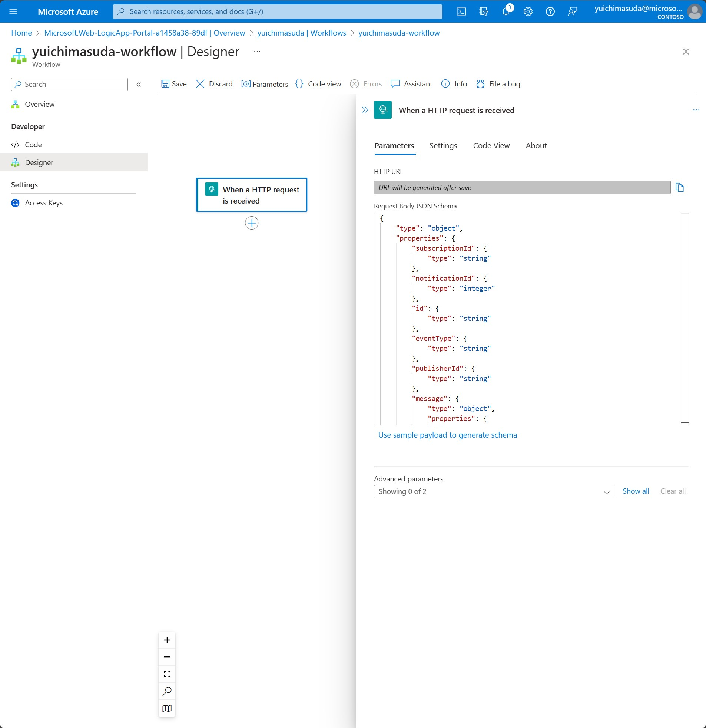Select the Parameters tab
Screen dimensions: 706x728
(394, 146)
